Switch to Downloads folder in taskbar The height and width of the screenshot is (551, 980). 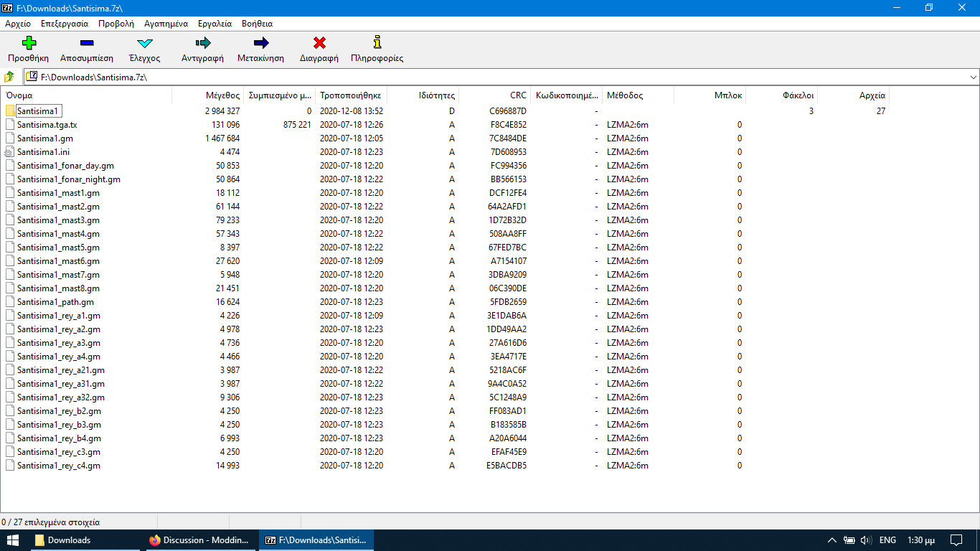tap(86, 540)
